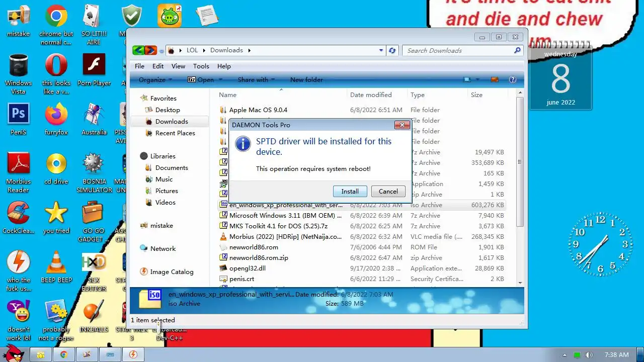Select opengl32.dll file
The image size is (644, 362).
coord(248,268)
